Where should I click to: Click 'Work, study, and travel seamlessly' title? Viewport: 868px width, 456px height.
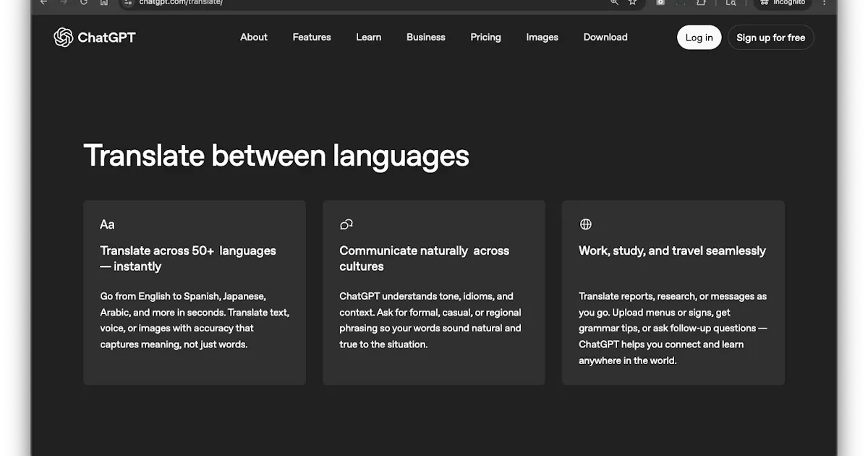[x=672, y=250]
